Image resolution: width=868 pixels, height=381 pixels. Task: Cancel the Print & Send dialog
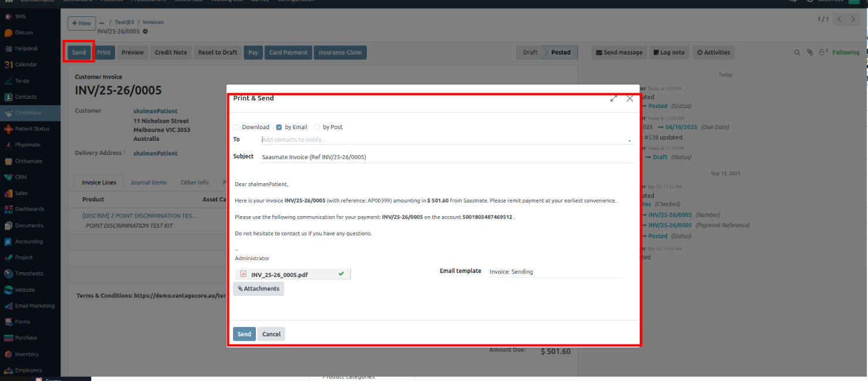[x=271, y=334]
